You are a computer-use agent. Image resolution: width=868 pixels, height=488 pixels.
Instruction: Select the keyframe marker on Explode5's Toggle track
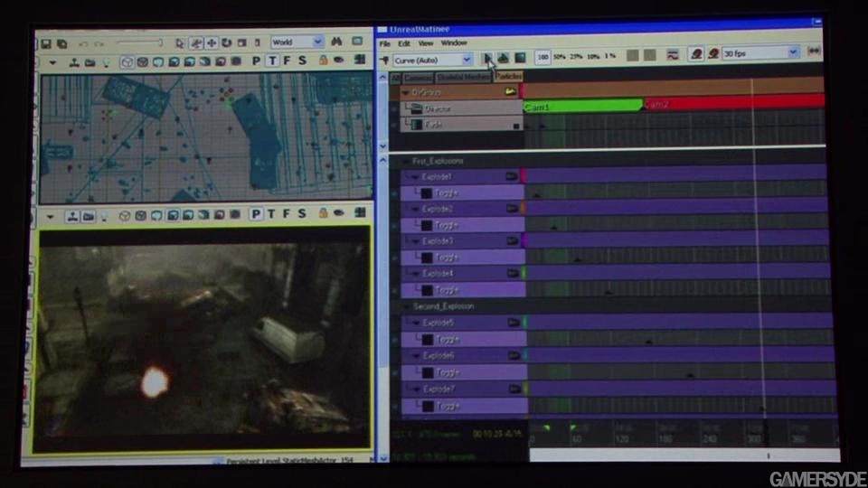(649, 342)
